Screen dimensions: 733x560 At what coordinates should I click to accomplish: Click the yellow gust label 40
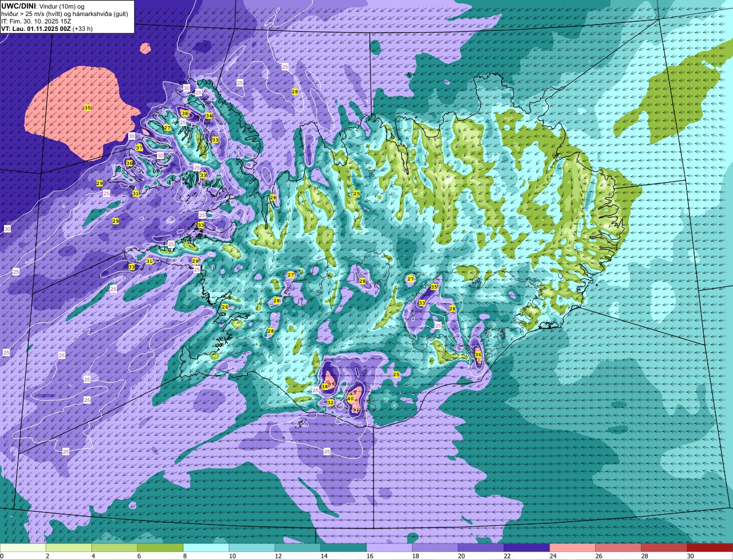[350, 399]
